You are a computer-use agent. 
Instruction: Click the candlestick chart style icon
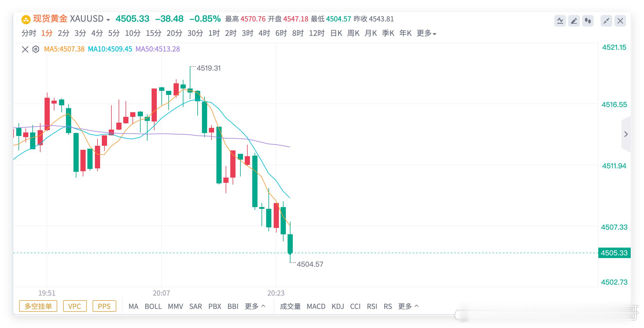(x=588, y=21)
